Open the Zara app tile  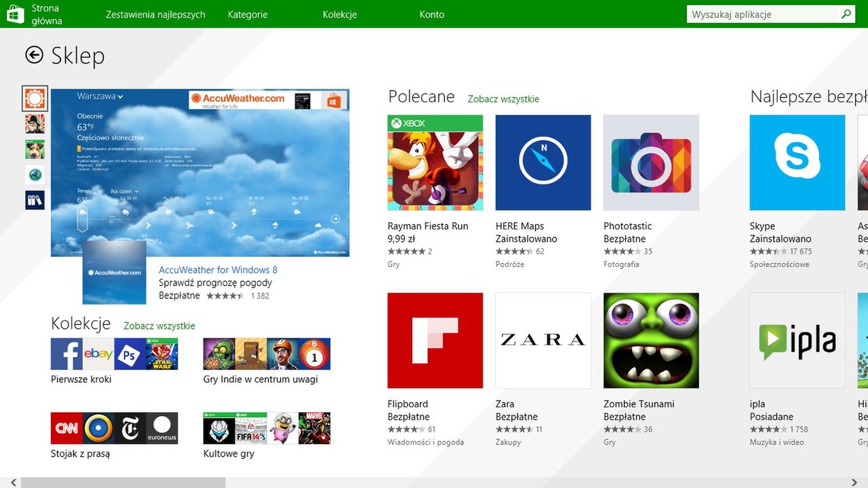coord(543,340)
